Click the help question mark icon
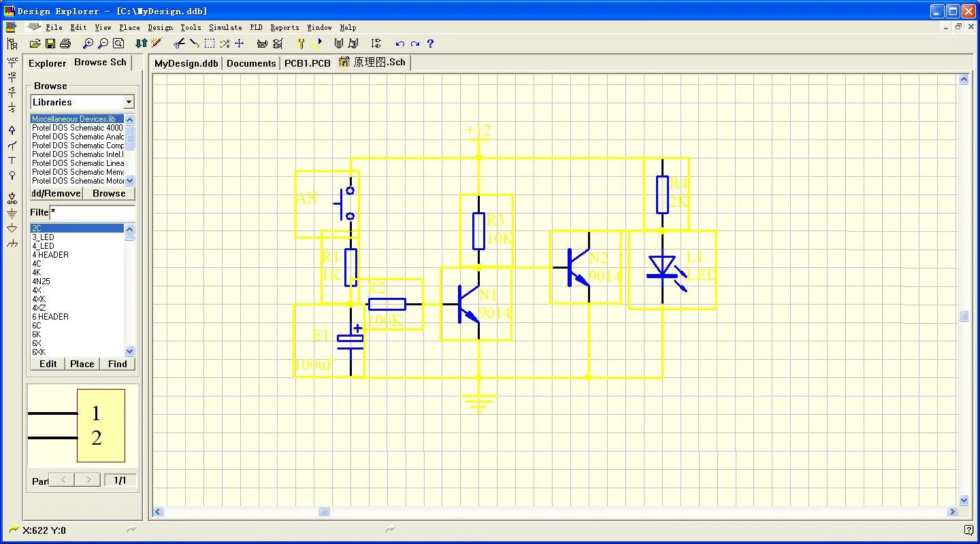 [x=430, y=43]
